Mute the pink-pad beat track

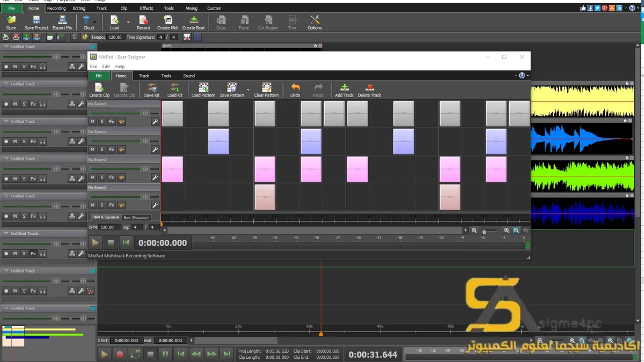coord(93,178)
